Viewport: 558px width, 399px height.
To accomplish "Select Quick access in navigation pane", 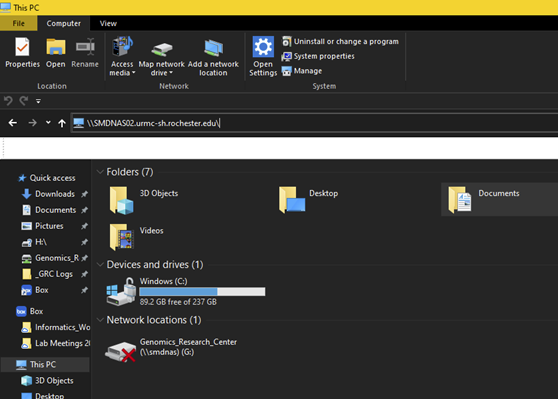I will [x=47, y=178].
